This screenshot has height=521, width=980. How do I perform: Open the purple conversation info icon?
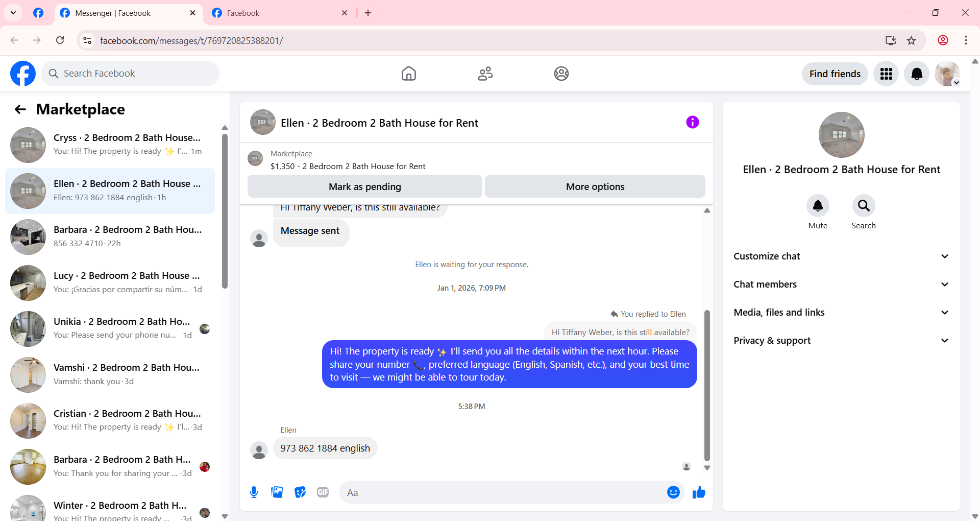tap(692, 122)
